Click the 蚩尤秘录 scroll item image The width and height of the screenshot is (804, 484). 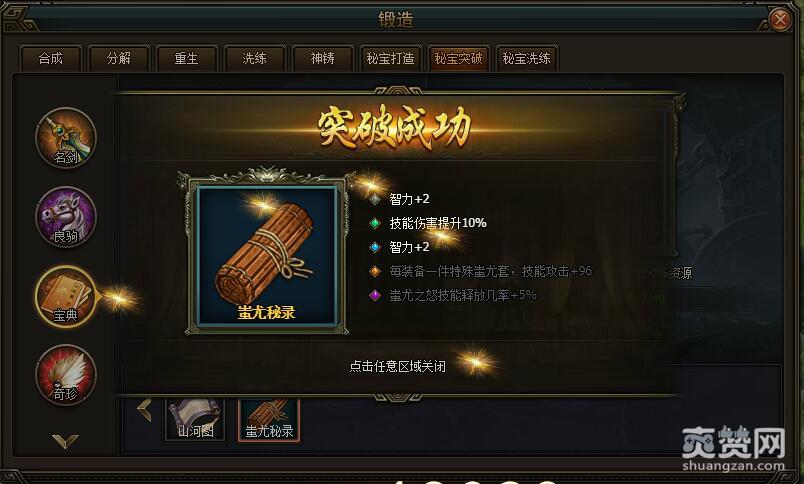(267, 255)
